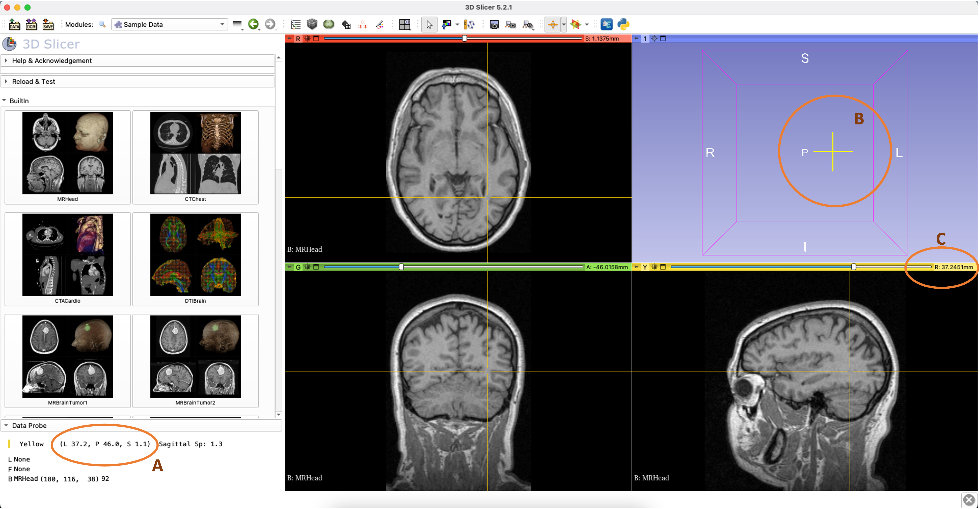The image size is (980, 509).
Task: Open the Extensions Manager blue icon
Action: pyautogui.click(x=606, y=24)
